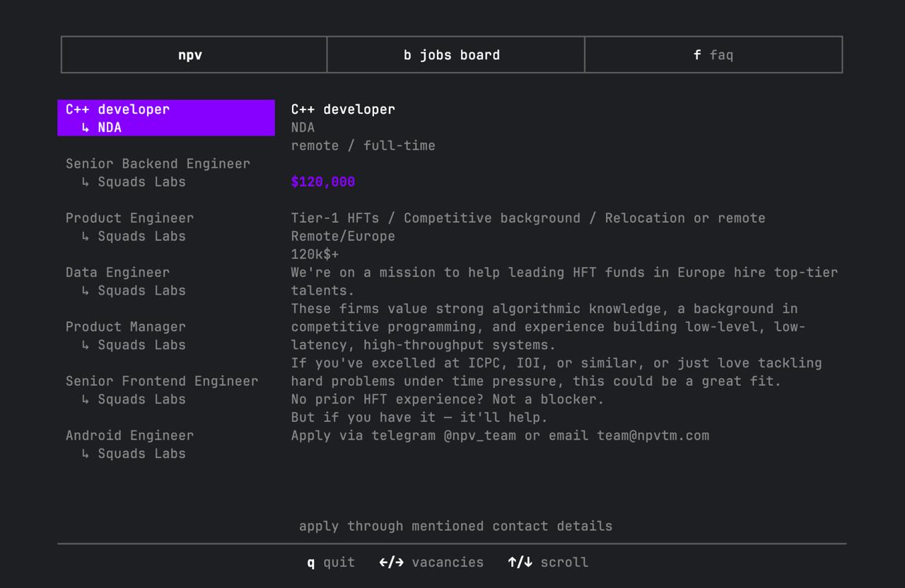
Task: Click the q quit shortcut hint
Action: click(x=331, y=563)
